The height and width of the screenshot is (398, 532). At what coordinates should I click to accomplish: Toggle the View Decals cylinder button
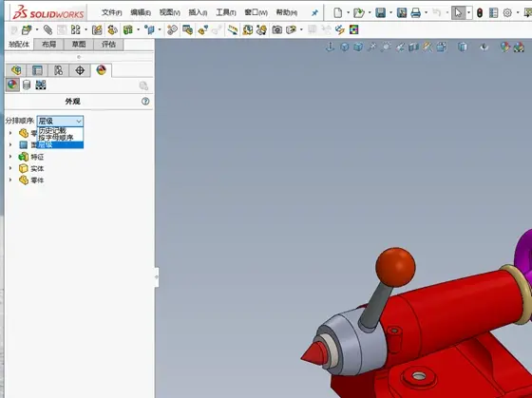[x=27, y=85]
